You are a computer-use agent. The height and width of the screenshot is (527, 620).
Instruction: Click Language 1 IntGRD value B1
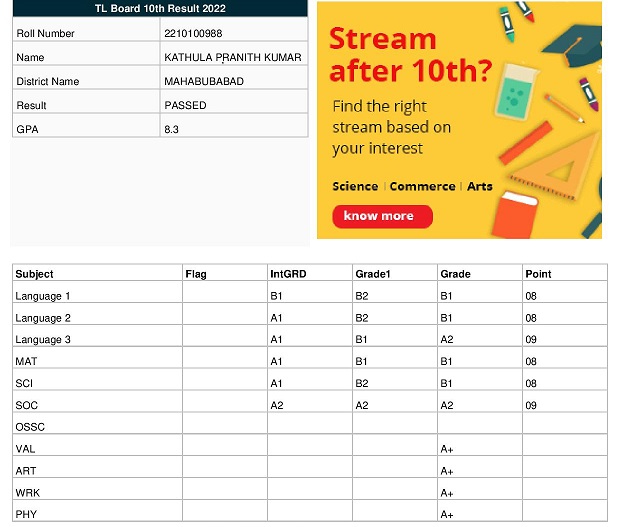tap(276, 296)
